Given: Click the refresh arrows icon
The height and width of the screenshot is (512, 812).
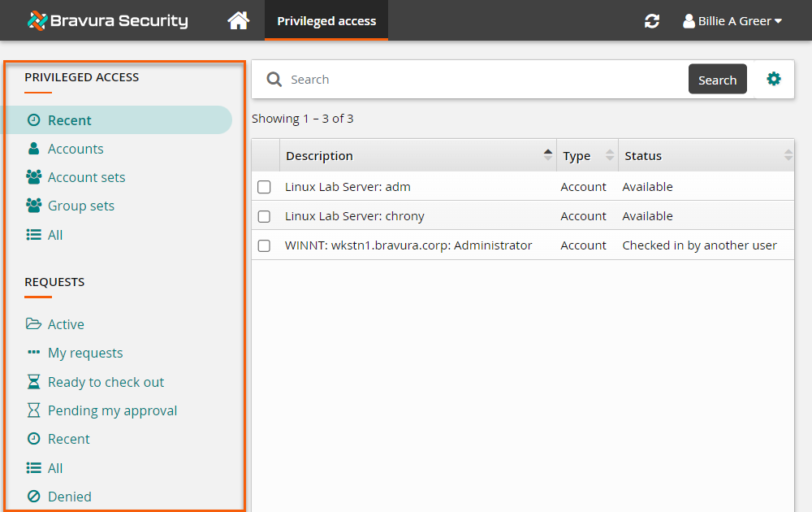Looking at the screenshot, I should [651, 21].
